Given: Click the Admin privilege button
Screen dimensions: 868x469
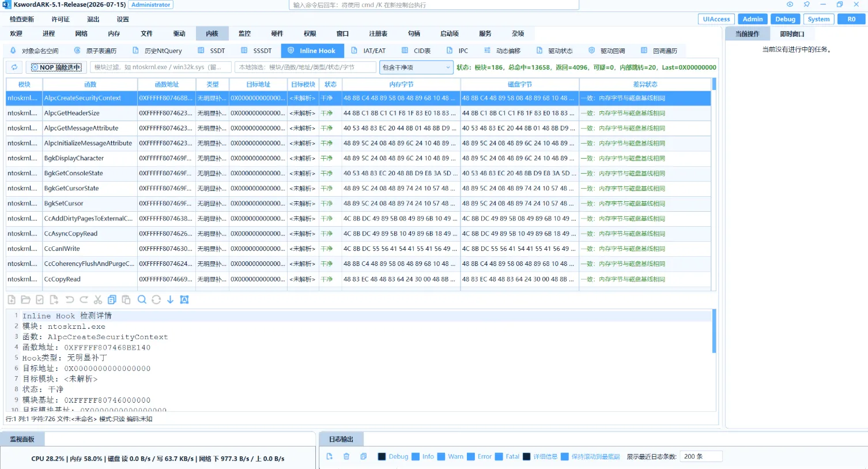Looking at the screenshot, I should pyautogui.click(x=752, y=19).
